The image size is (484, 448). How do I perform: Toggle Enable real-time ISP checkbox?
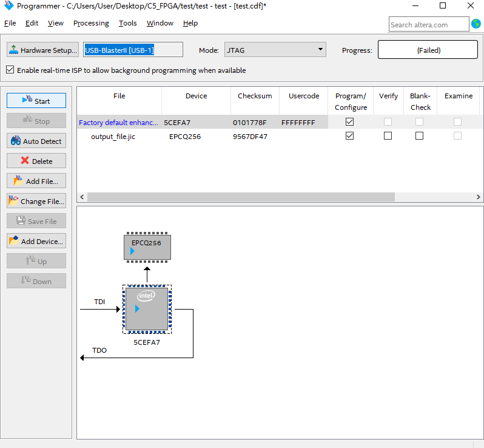pos(10,70)
